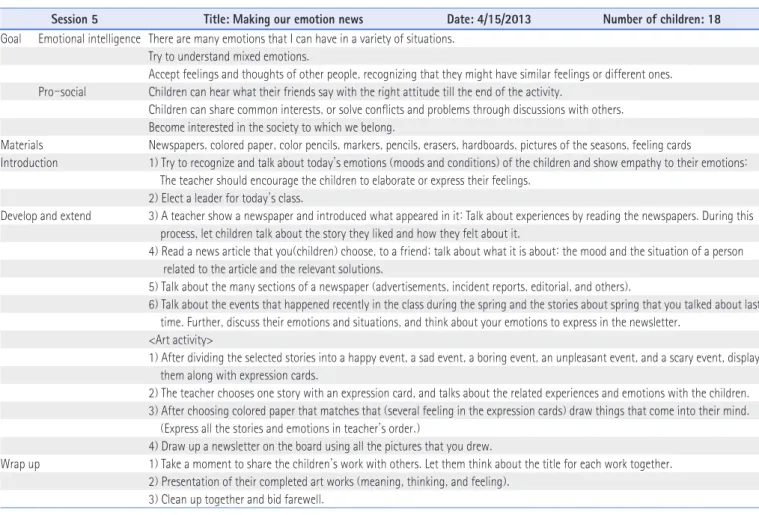The width and height of the screenshot is (759, 515).
Task: Click '2) Presentation of their completed art works' line
Action: pos(329,482)
